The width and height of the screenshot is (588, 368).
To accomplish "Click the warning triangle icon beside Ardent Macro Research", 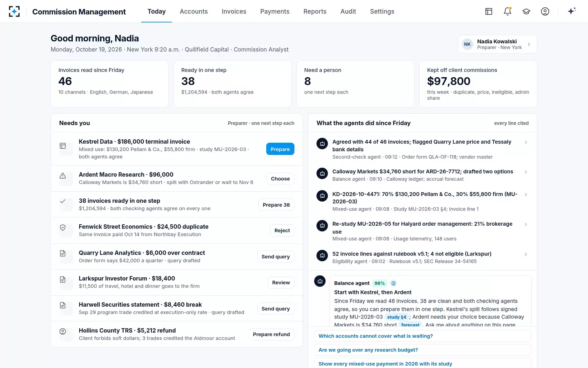I will [x=63, y=176].
